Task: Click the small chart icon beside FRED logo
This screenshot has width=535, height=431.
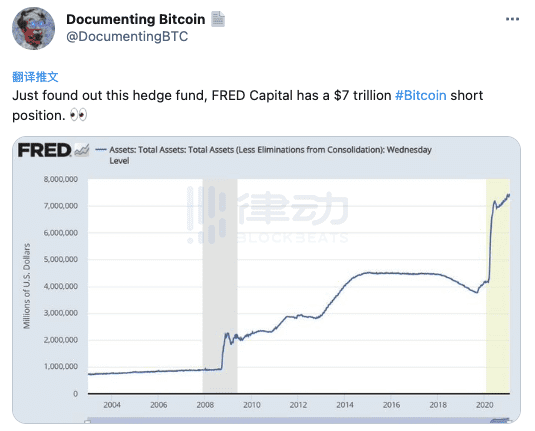Action: 82,149
